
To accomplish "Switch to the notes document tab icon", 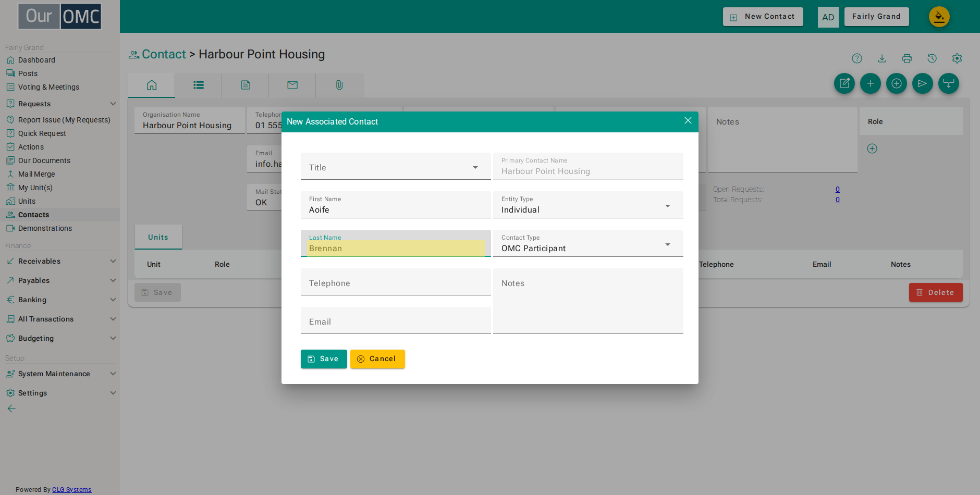I will pyautogui.click(x=246, y=85).
